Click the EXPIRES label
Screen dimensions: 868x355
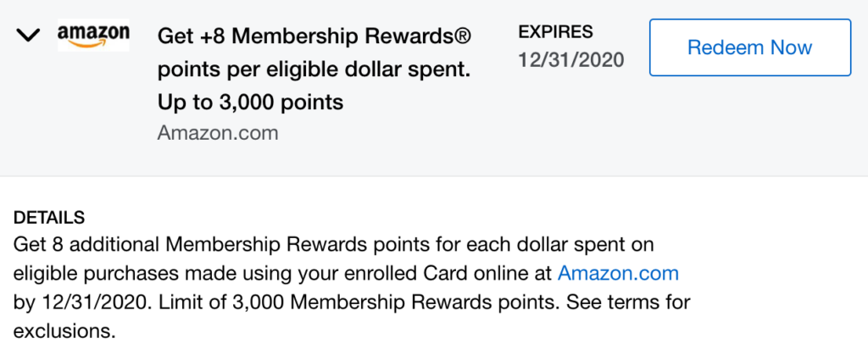click(555, 32)
